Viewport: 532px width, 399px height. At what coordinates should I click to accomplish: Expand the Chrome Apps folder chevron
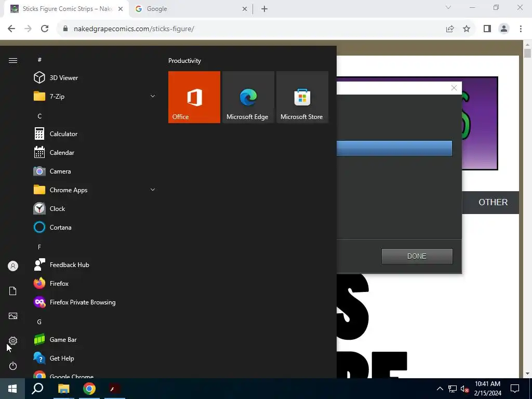coord(153,190)
